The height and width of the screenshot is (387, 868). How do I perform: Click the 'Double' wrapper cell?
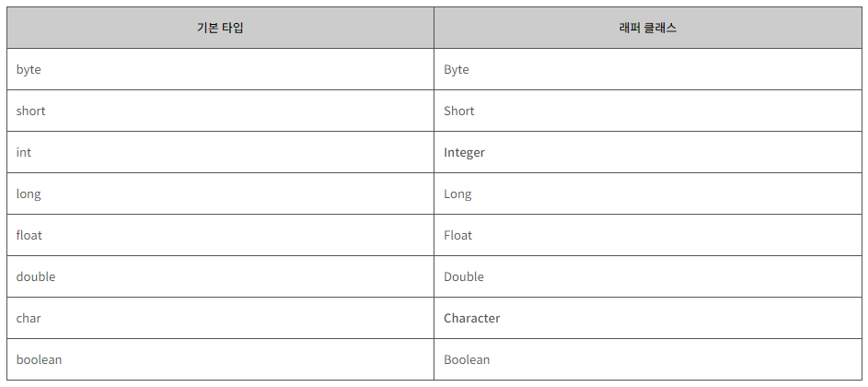648,276
